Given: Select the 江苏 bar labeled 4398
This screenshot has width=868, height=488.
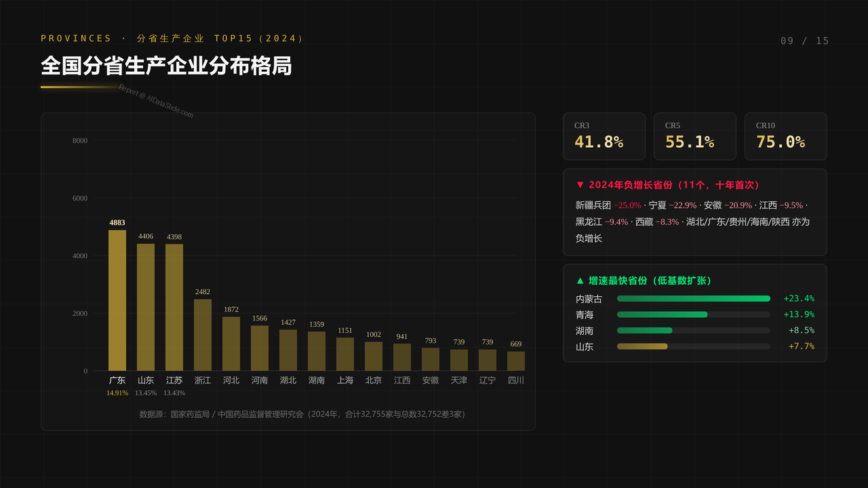Looking at the screenshot, I should click(174, 307).
